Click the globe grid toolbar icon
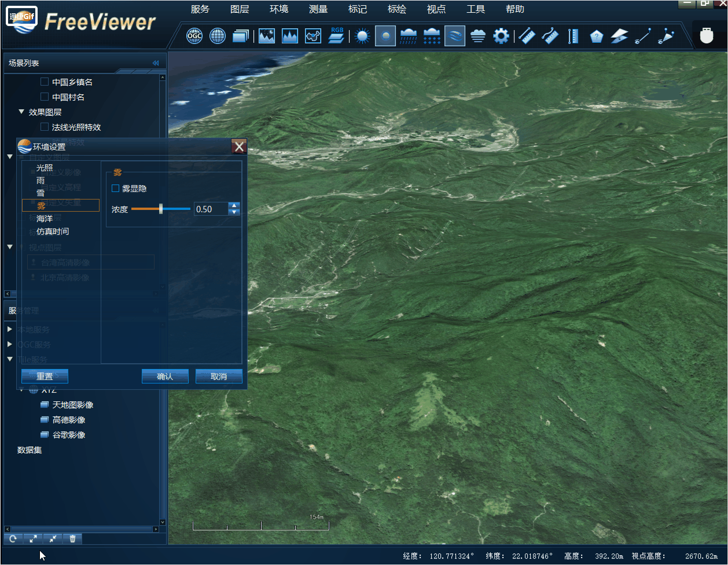728x565 pixels. (x=218, y=36)
